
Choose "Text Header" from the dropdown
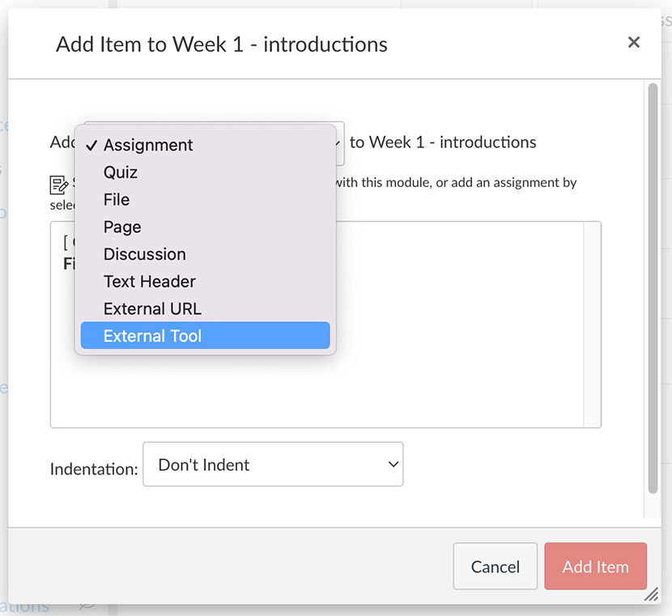coord(149,281)
